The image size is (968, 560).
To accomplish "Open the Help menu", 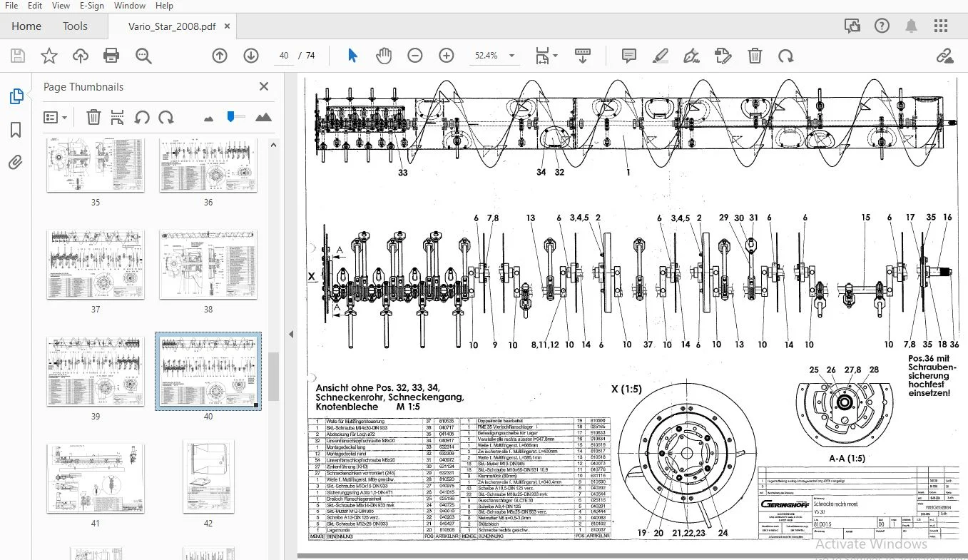I will pos(164,6).
